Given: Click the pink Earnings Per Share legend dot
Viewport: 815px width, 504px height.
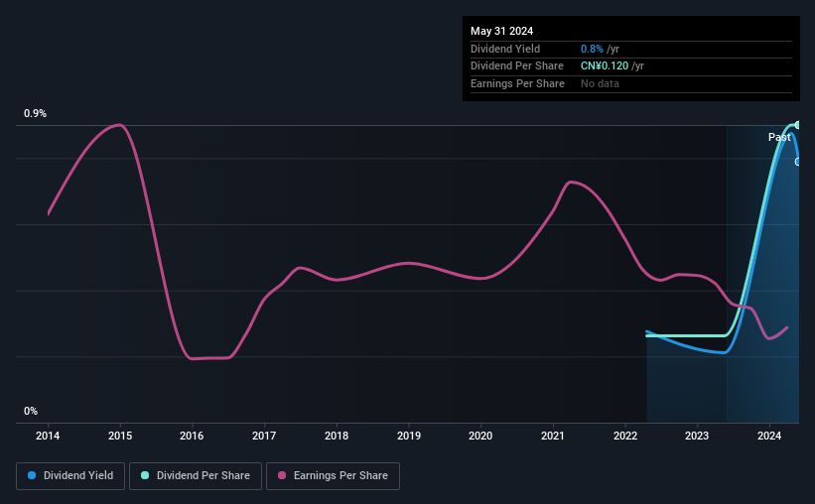Looking at the screenshot, I should click(x=282, y=475).
